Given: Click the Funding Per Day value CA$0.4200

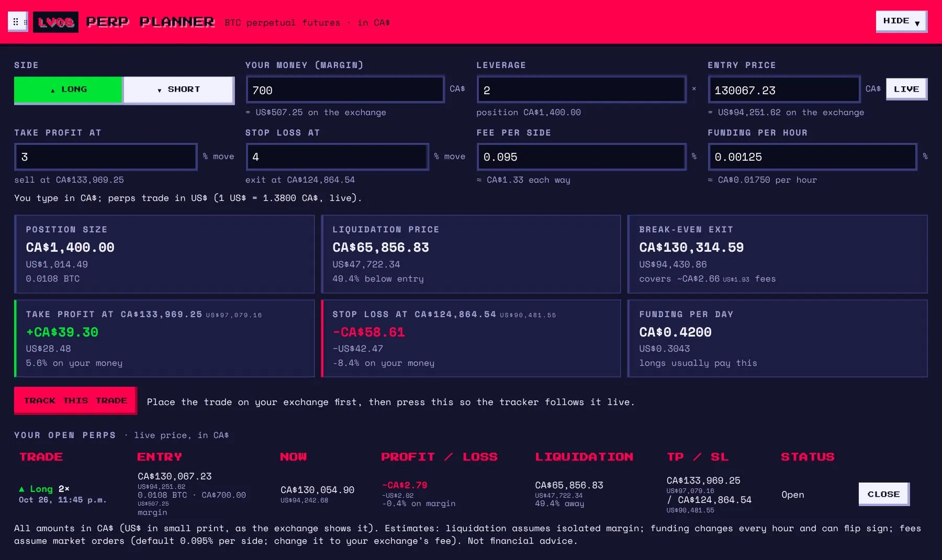Looking at the screenshot, I should [675, 332].
